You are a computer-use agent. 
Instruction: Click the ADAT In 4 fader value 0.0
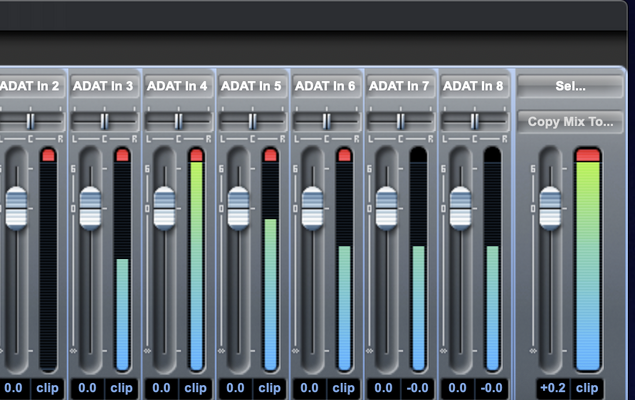pyautogui.click(x=162, y=388)
